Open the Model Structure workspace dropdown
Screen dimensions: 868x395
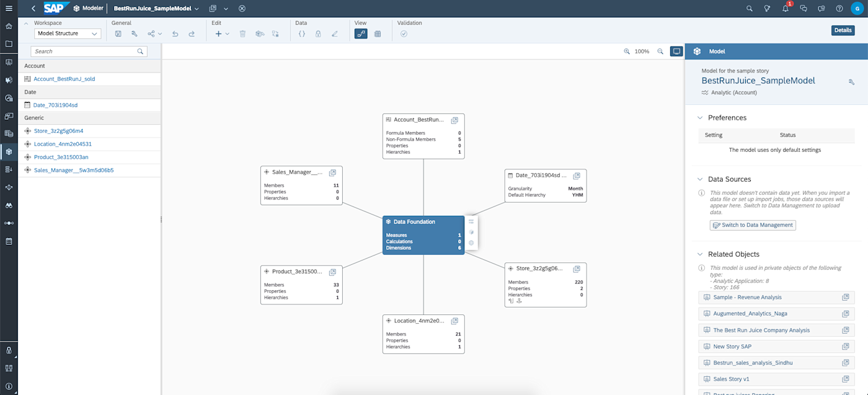click(68, 33)
